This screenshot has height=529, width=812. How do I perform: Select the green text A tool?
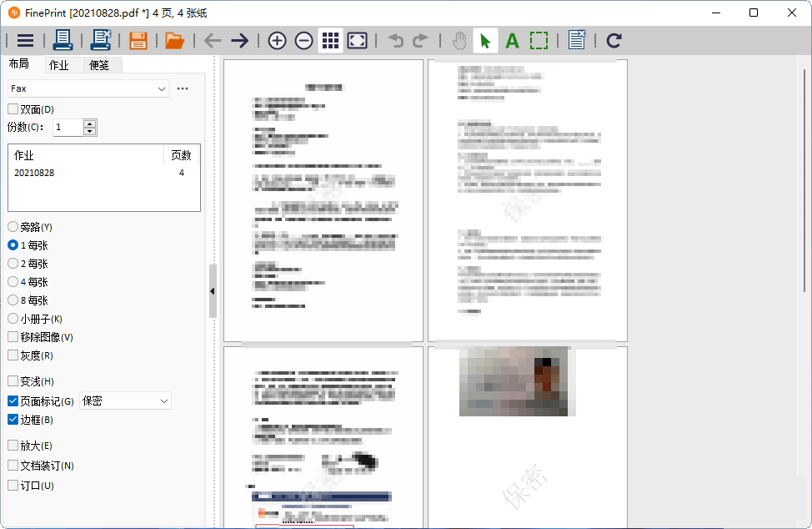point(512,40)
